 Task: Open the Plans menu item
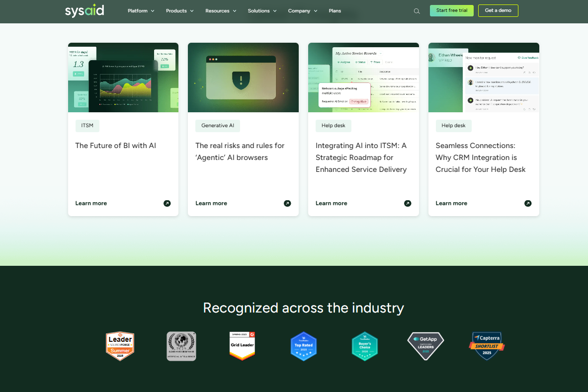point(335,10)
